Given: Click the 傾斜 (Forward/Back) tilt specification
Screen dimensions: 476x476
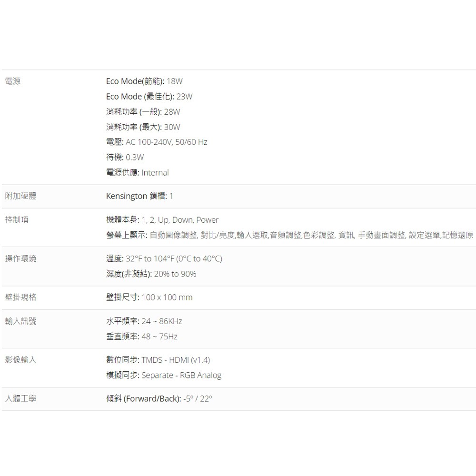Looking at the screenshot, I should coord(159,398).
